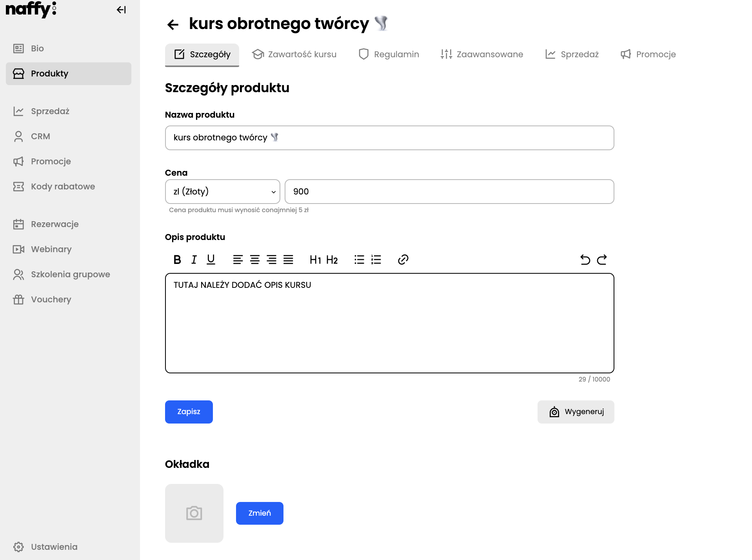Align the description text right

coord(272,260)
